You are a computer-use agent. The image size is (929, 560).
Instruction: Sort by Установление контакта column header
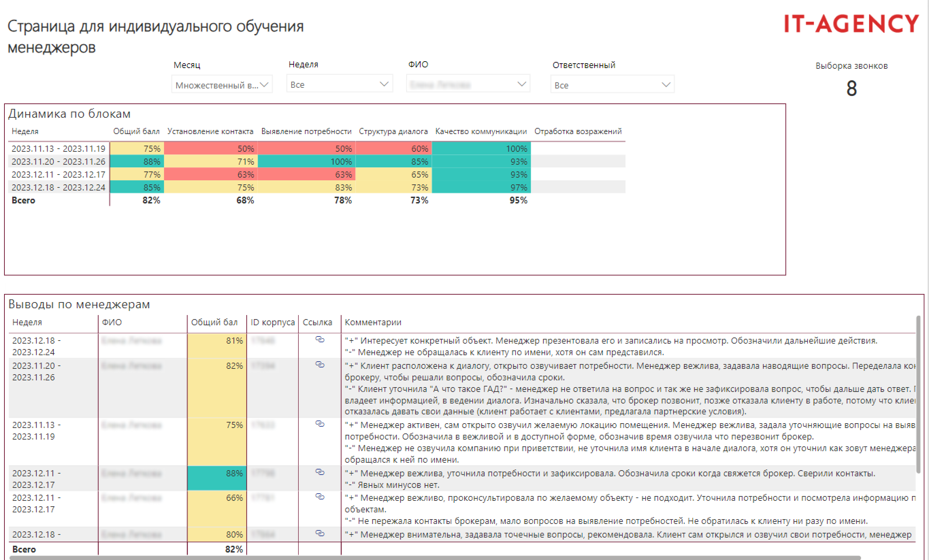tap(210, 131)
